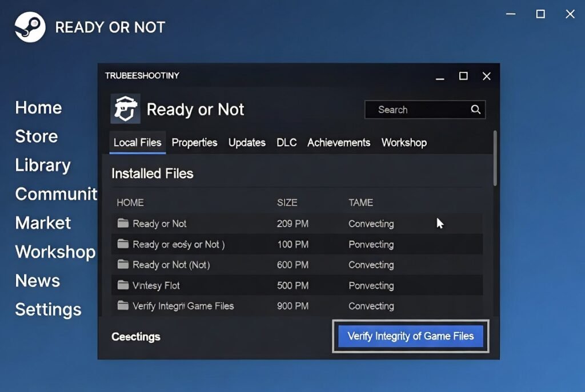Select the DLC tab
This screenshot has height=392, width=585.
(286, 143)
